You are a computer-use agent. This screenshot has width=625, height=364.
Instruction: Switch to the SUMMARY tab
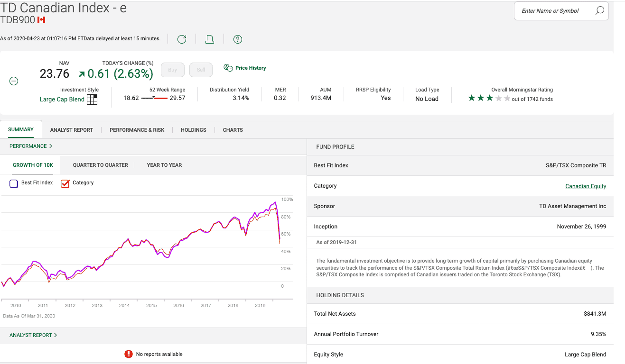(x=21, y=129)
